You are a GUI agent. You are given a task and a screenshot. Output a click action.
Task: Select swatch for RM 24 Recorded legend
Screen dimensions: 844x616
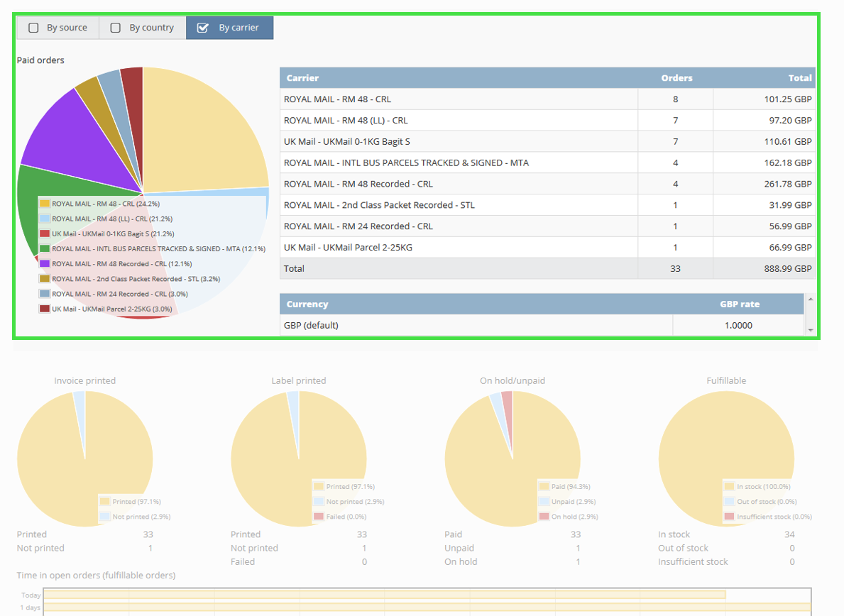coord(45,294)
